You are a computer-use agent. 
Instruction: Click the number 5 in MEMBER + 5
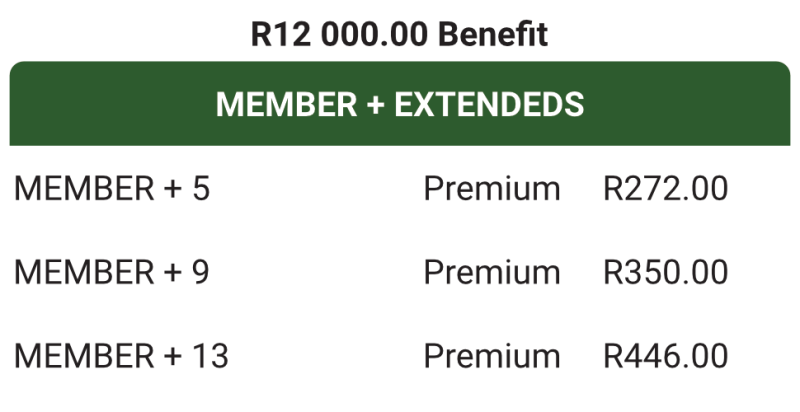pos(200,188)
